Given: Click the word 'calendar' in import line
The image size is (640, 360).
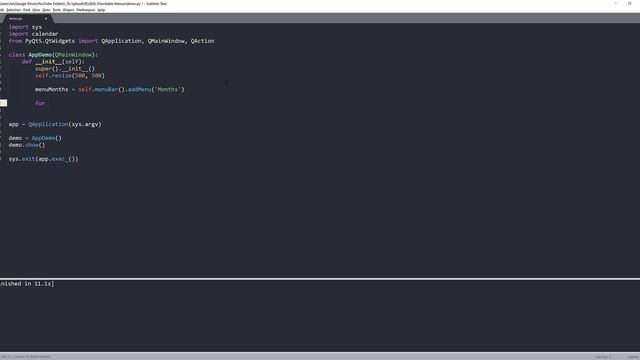Looking at the screenshot, I should pos(45,34).
